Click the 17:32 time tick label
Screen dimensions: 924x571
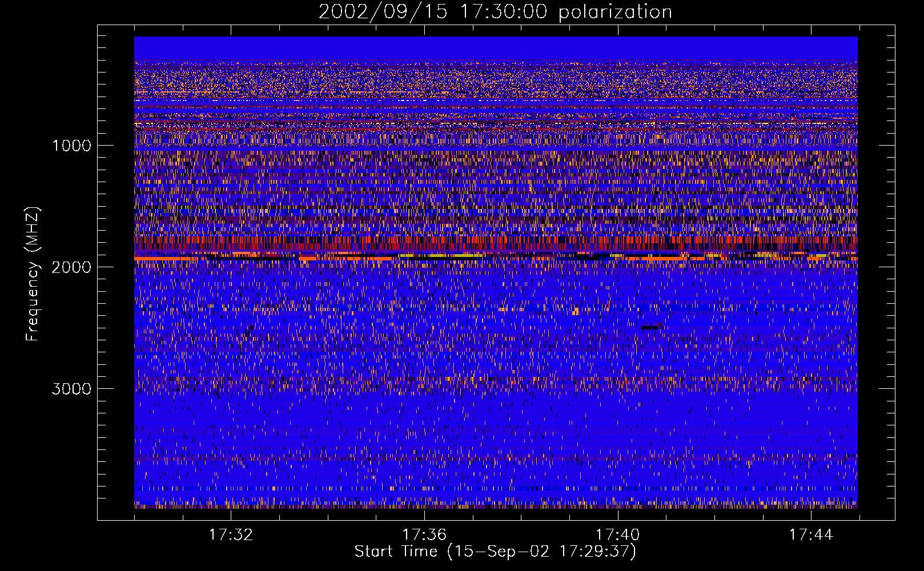coord(231,535)
